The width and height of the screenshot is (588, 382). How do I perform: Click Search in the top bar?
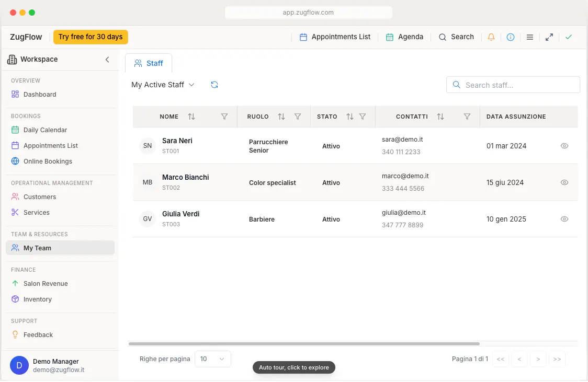(456, 37)
